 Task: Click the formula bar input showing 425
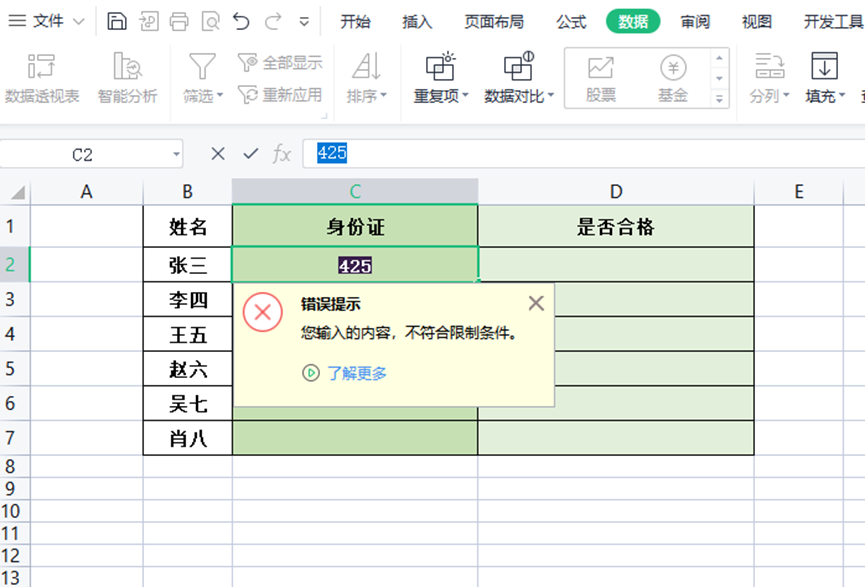click(x=580, y=153)
